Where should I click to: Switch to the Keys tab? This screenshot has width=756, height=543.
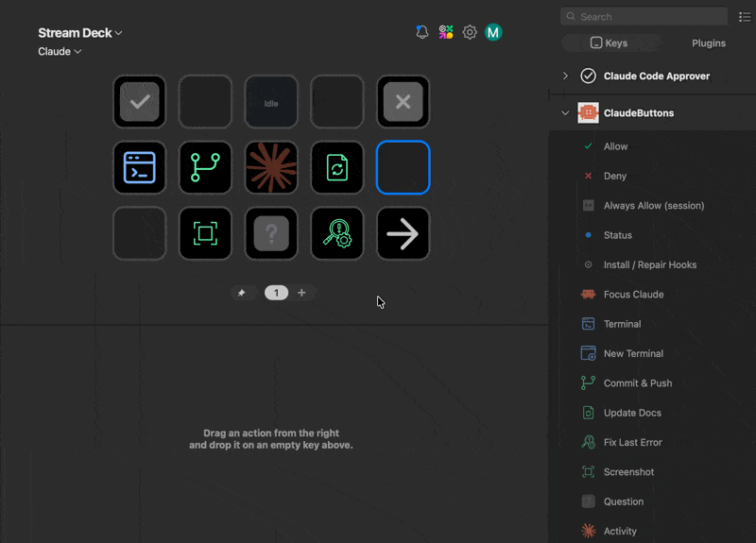click(x=609, y=42)
